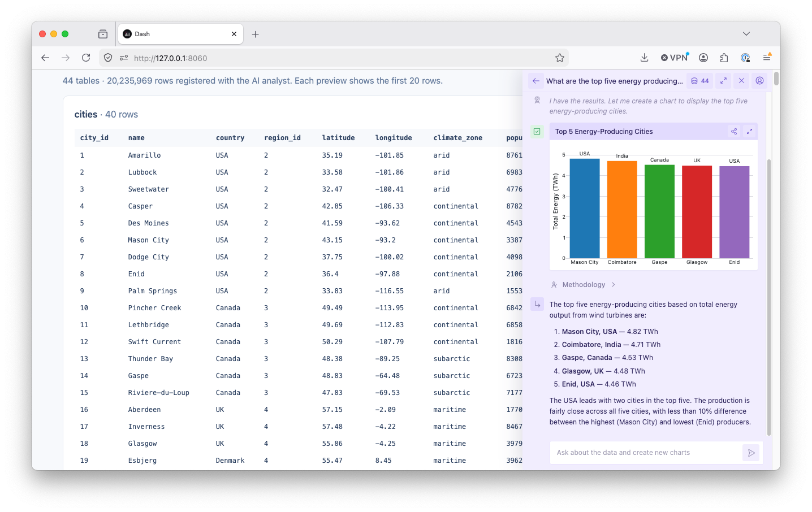Viewport: 812px width, 512px height.
Task: Close the AI analyst chat panel
Action: point(741,81)
